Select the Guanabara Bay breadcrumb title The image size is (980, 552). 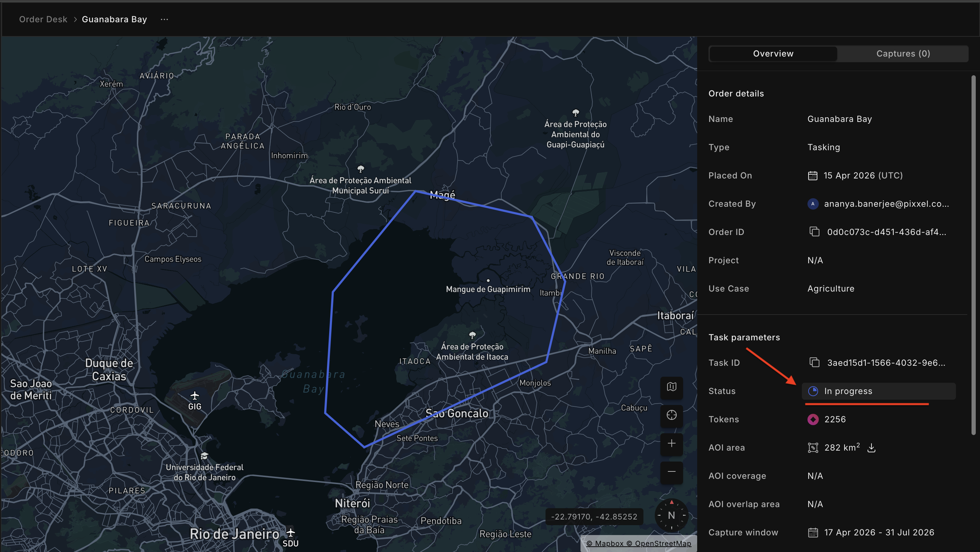pyautogui.click(x=115, y=19)
